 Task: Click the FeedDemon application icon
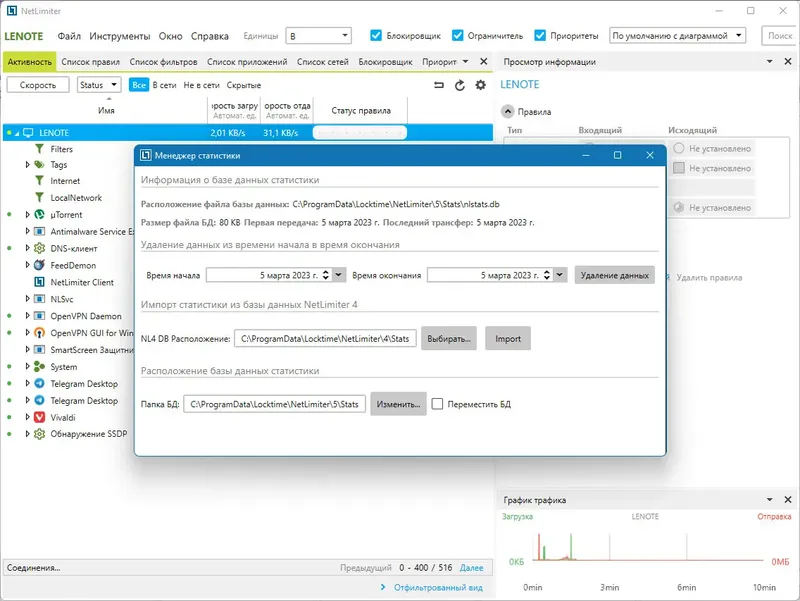coord(39,265)
